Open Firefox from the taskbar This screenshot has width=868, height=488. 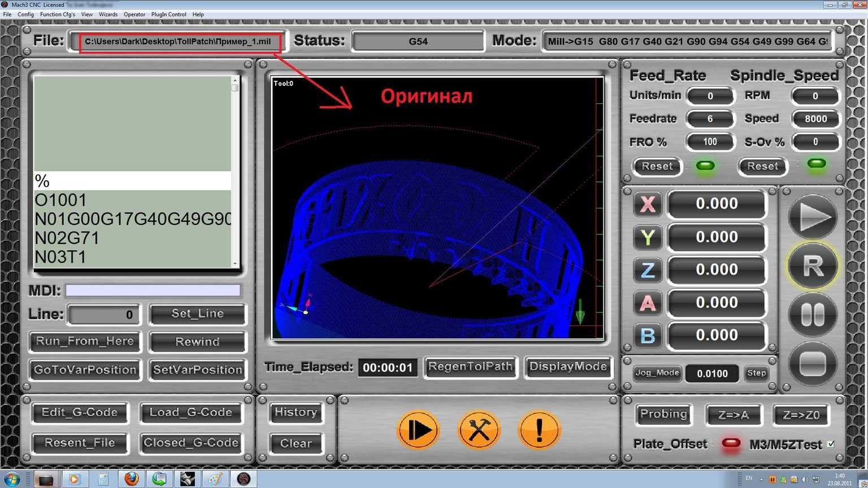pos(131,479)
